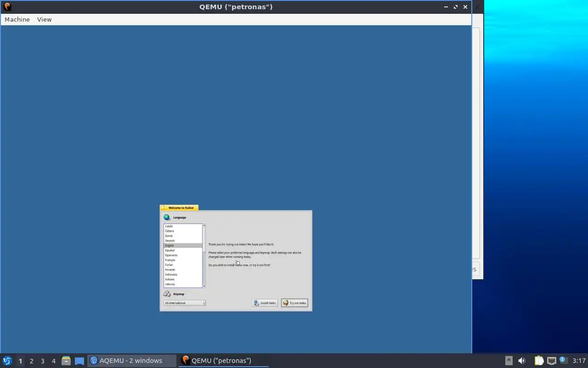Maximize the QEMU window

click(456, 7)
